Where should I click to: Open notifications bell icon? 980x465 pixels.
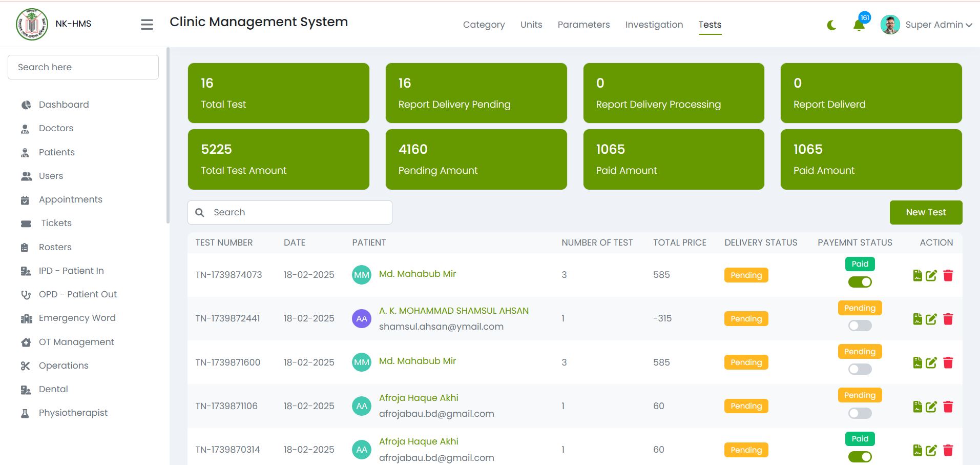pyautogui.click(x=859, y=25)
